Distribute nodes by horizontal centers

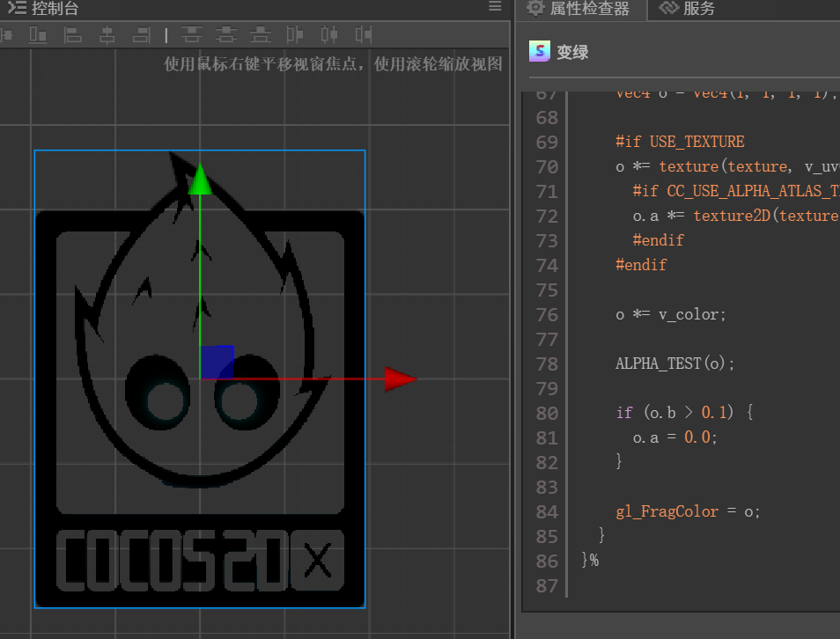(329, 35)
